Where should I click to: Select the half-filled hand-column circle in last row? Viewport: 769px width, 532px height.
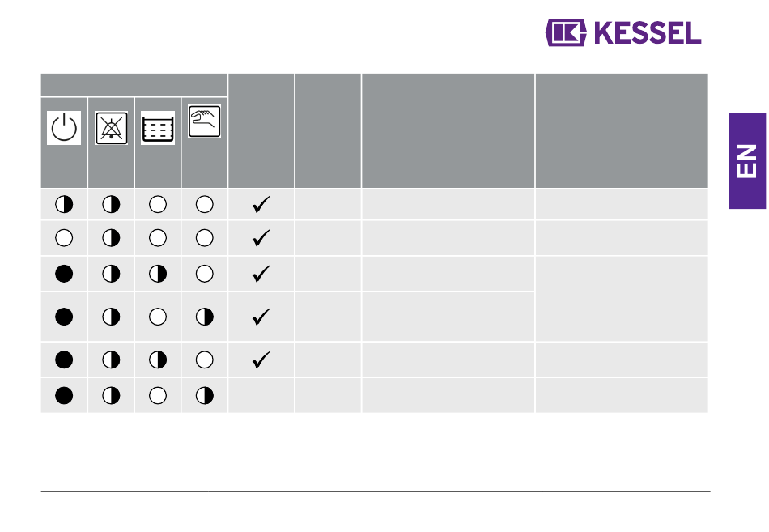click(x=205, y=396)
